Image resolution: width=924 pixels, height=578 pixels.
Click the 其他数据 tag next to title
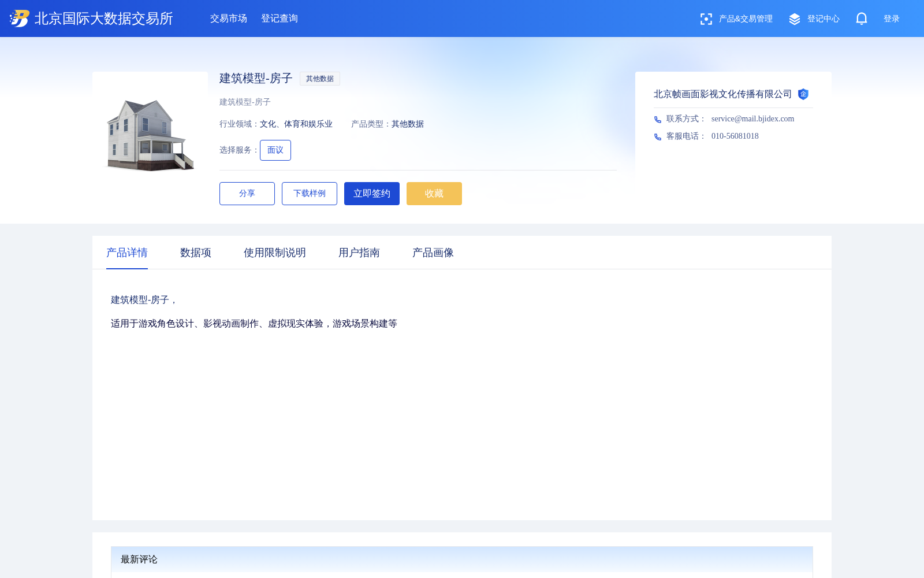click(320, 79)
